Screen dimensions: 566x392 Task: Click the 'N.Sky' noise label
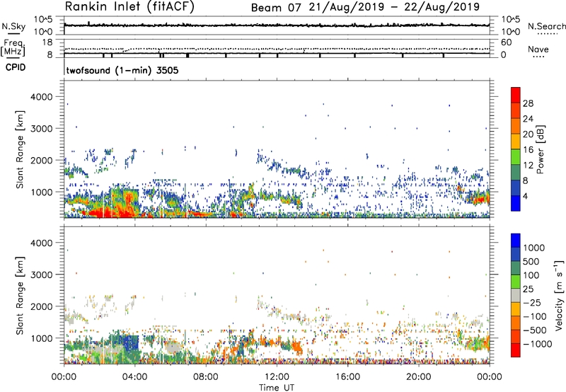click(13, 26)
